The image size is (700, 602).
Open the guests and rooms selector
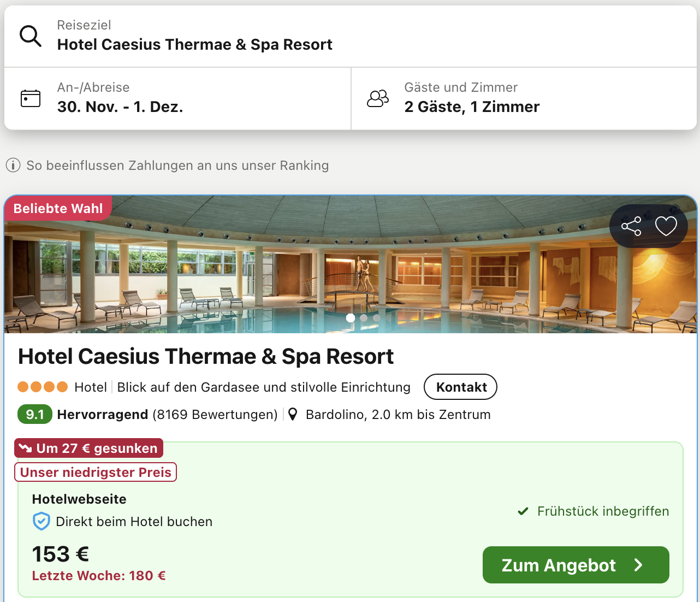[472, 107]
